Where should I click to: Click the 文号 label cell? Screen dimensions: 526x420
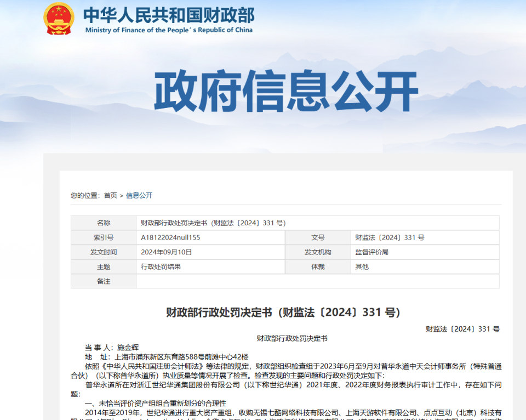tap(318, 237)
